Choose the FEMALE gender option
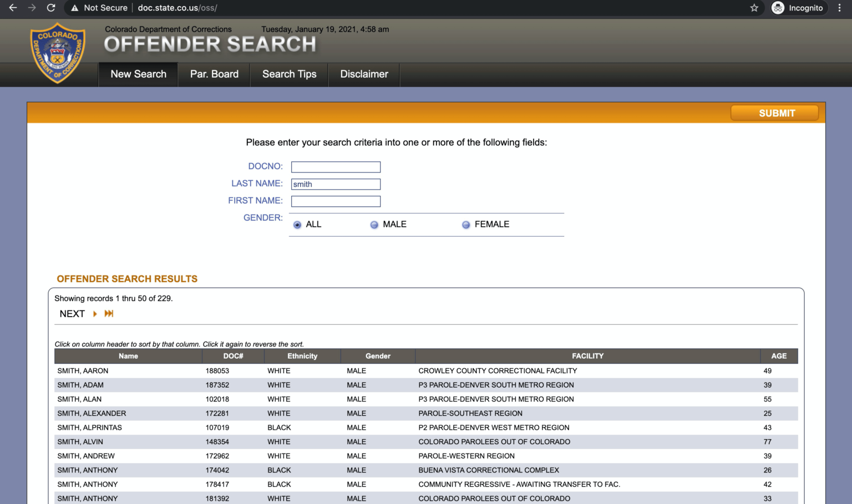The image size is (852, 504). (x=466, y=225)
